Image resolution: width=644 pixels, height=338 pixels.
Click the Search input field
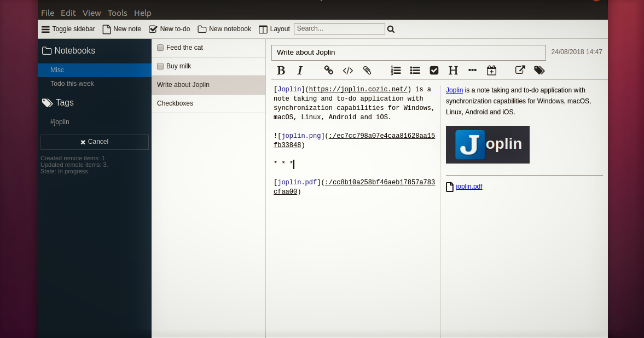pyautogui.click(x=339, y=29)
